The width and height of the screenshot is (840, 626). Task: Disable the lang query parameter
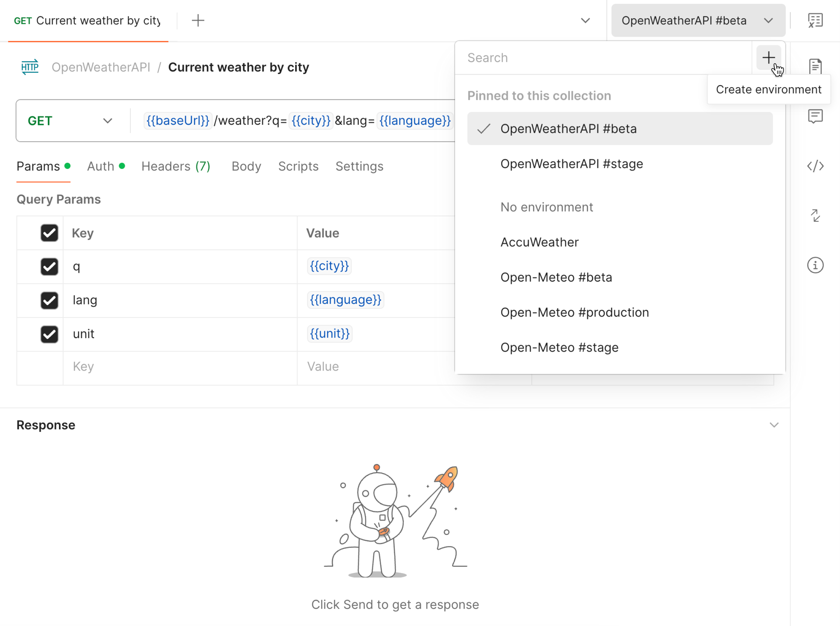click(x=49, y=300)
